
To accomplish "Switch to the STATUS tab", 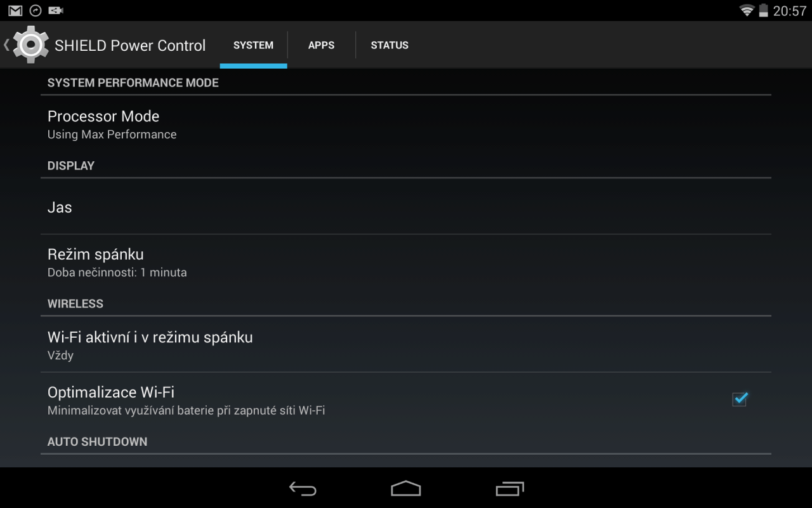I will click(390, 45).
